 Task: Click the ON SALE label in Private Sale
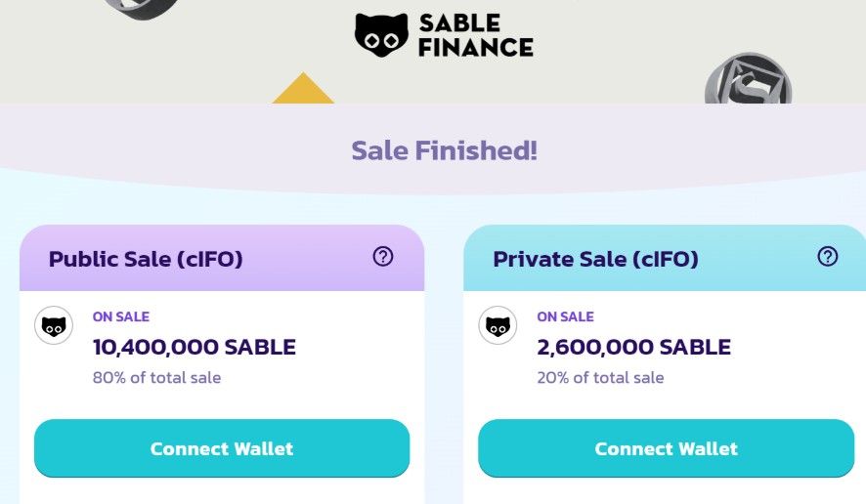565,316
